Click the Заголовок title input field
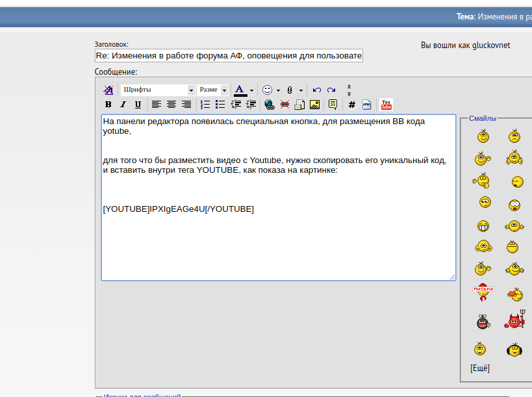The image size is (532, 397). 229,56
